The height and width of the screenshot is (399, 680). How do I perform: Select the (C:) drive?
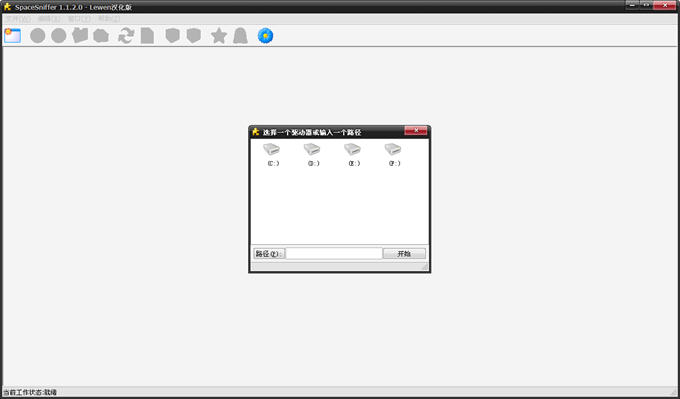(x=272, y=154)
